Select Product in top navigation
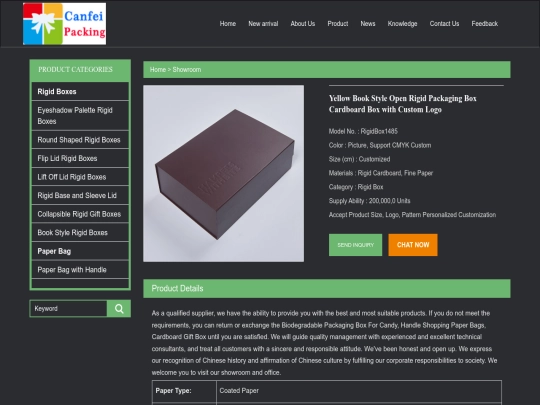 [338, 24]
